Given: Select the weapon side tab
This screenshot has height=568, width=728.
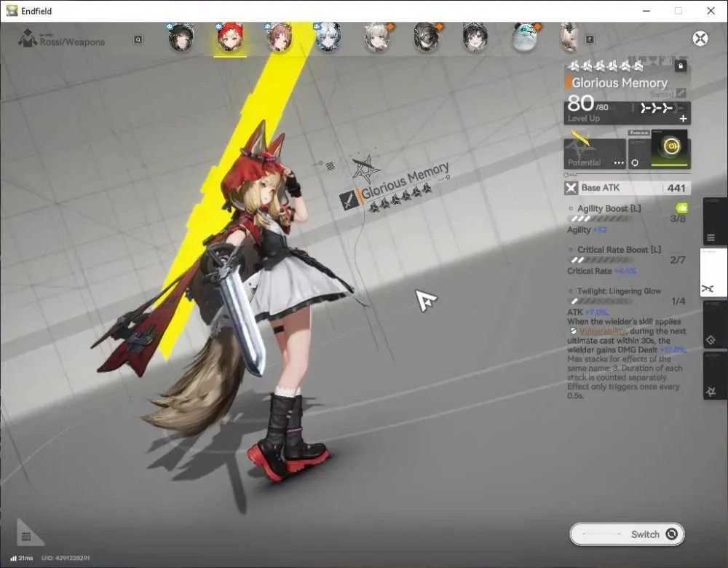Looking at the screenshot, I should (x=713, y=273).
